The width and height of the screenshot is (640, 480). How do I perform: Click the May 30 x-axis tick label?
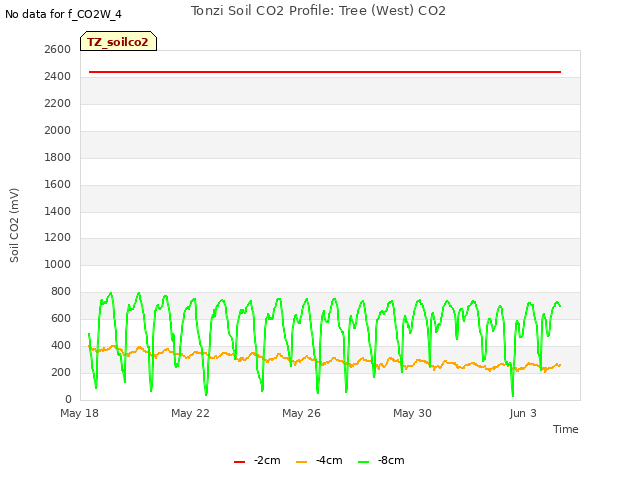(412, 413)
